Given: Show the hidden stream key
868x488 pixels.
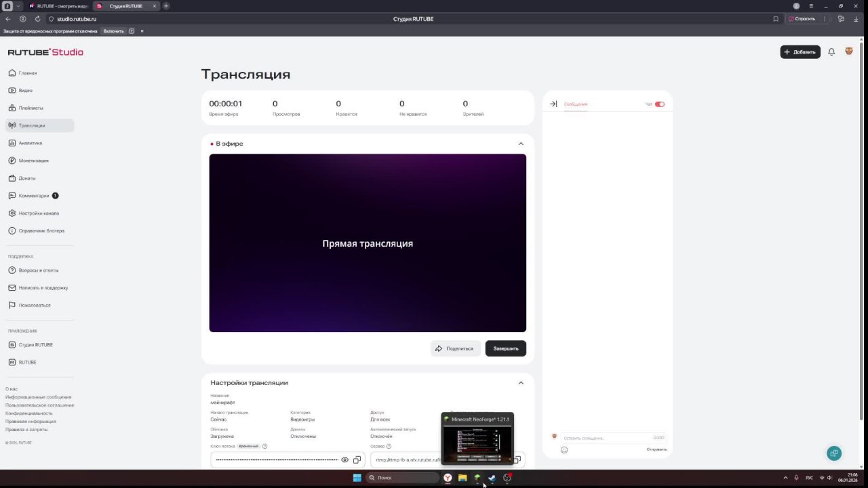Looking at the screenshot, I should coord(344,460).
